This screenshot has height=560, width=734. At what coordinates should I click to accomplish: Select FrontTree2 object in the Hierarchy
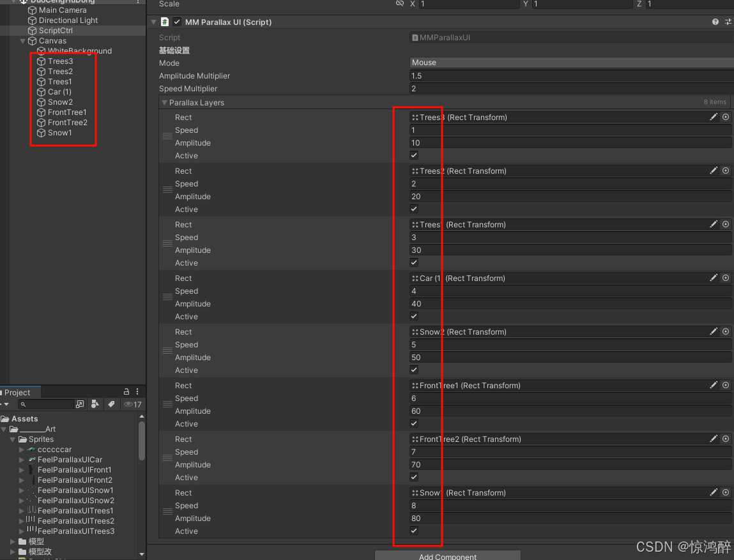[68, 123]
